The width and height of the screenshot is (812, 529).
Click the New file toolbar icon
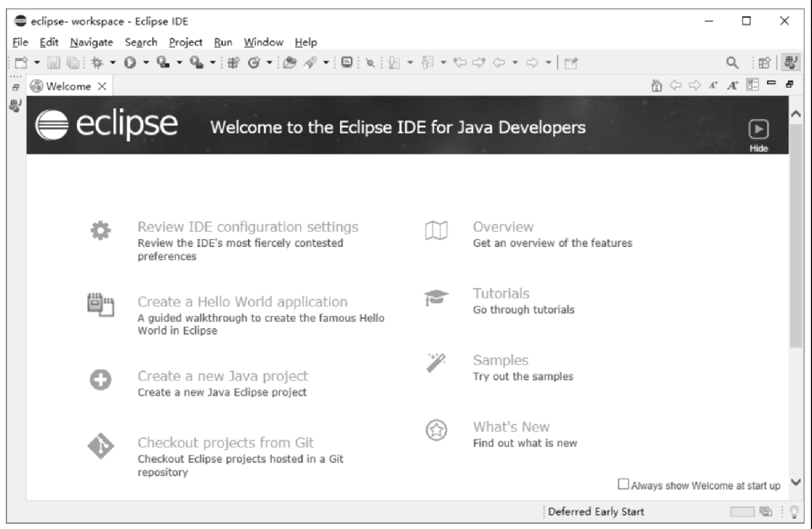coord(21,63)
